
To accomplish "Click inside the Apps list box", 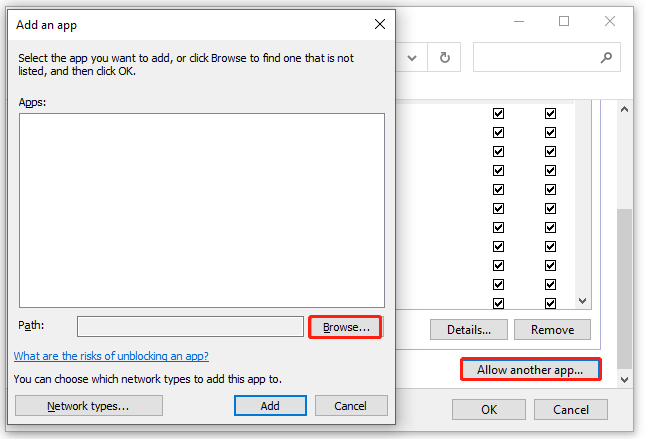I will [202, 210].
